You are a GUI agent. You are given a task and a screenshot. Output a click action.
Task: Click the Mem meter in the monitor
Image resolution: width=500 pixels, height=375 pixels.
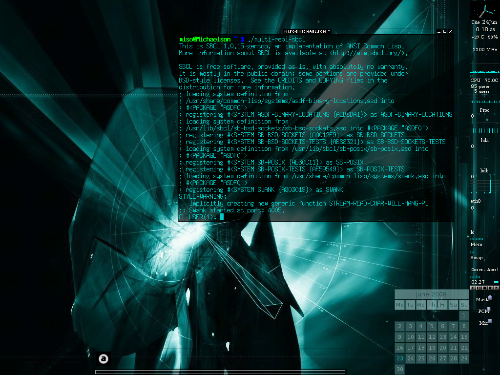(477, 242)
